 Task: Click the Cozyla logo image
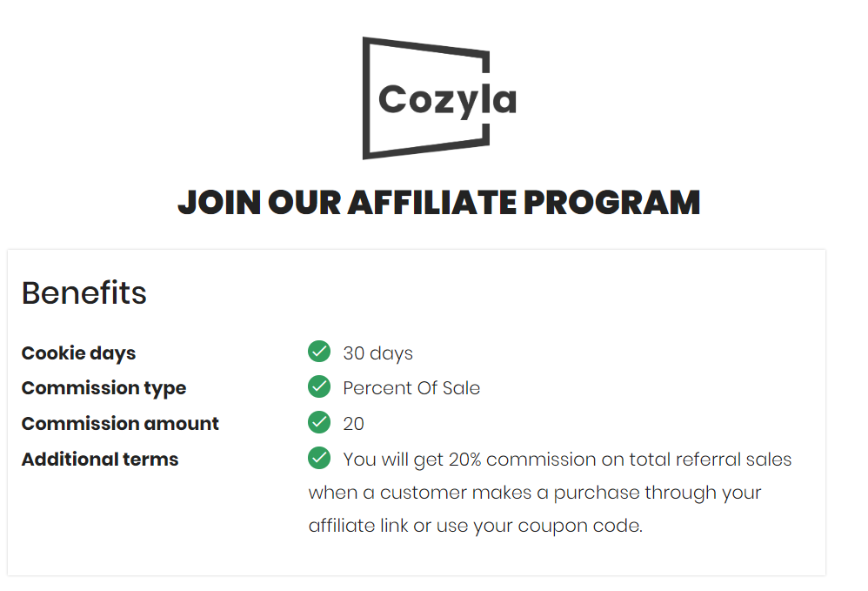(x=439, y=98)
